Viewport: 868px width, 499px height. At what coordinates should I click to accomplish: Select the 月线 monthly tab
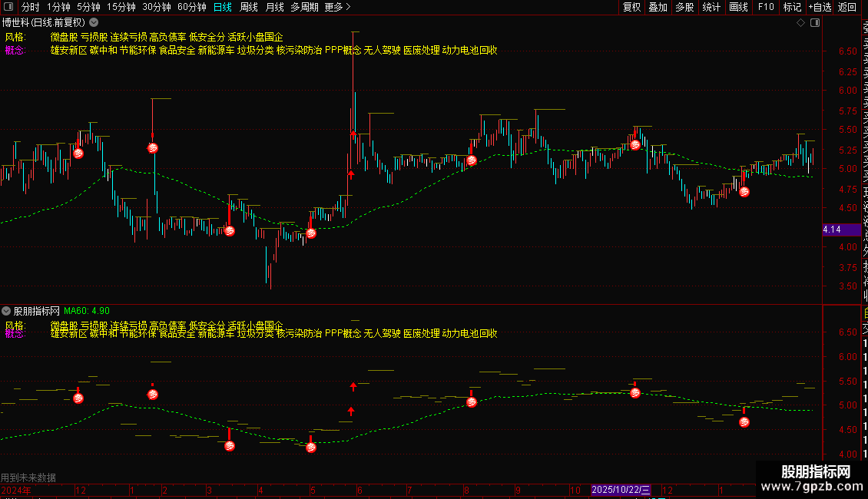[274, 7]
